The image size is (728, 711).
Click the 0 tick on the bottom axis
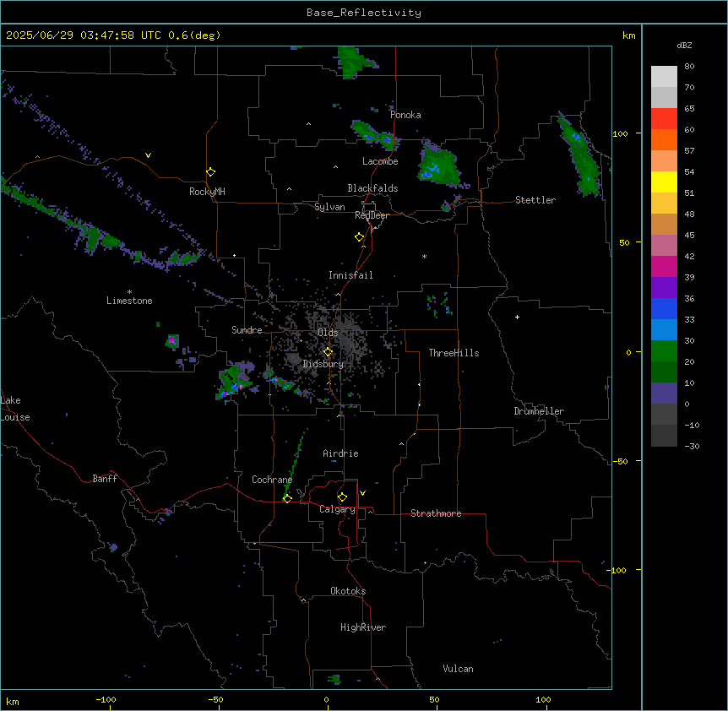pos(326,699)
